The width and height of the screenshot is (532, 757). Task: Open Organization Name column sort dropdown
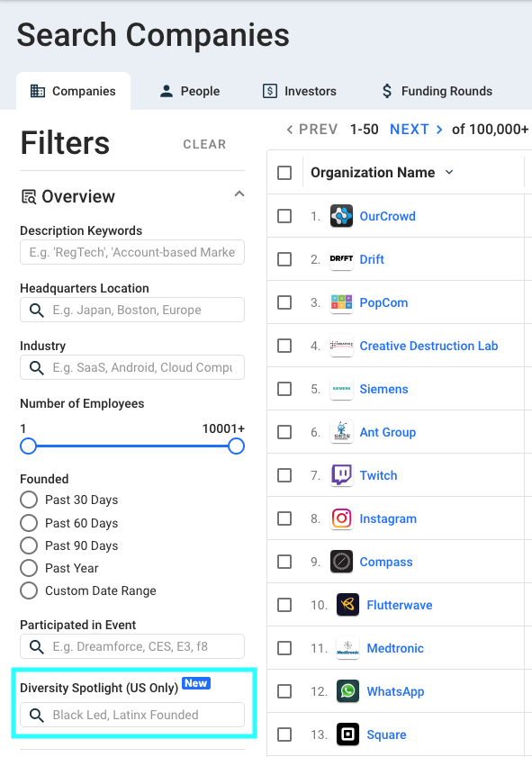449,172
